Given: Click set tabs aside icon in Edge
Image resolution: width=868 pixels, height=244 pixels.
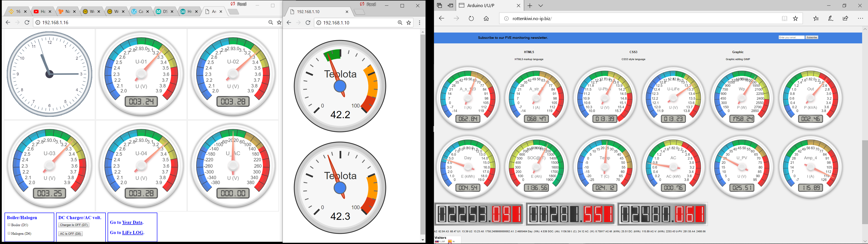Looking at the screenshot, I should [451, 5].
